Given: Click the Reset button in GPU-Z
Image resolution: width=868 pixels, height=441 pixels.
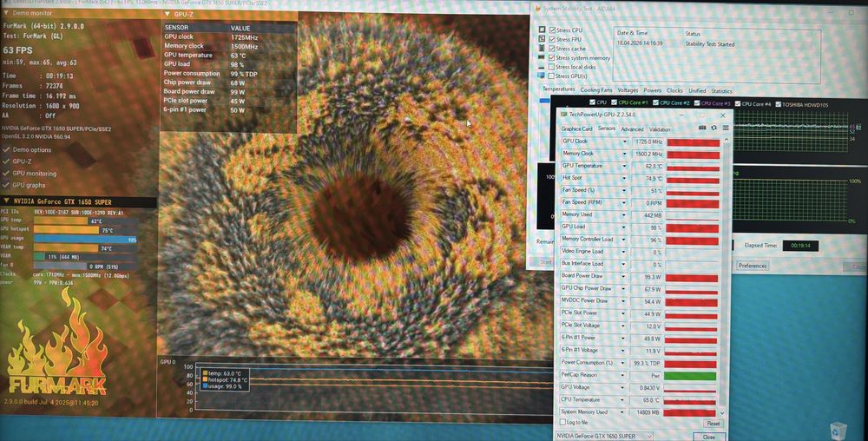Looking at the screenshot, I should [x=713, y=424].
